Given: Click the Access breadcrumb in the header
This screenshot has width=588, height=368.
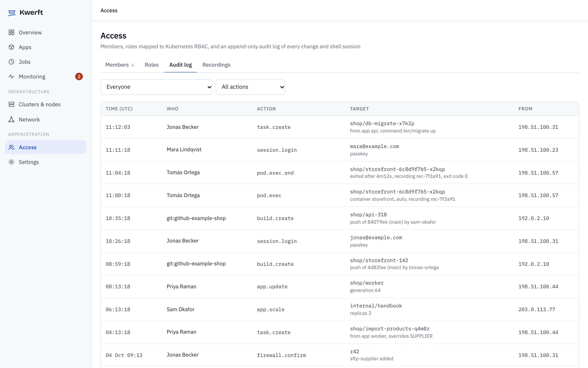Looking at the screenshot, I should click(109, 10).
